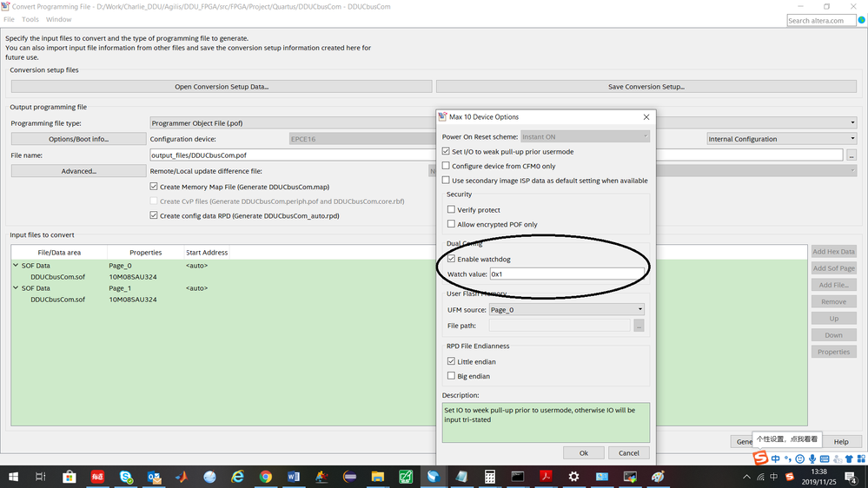Click the Open Conversion Setup Data button
868x488 pixels.
pos(222,87)
